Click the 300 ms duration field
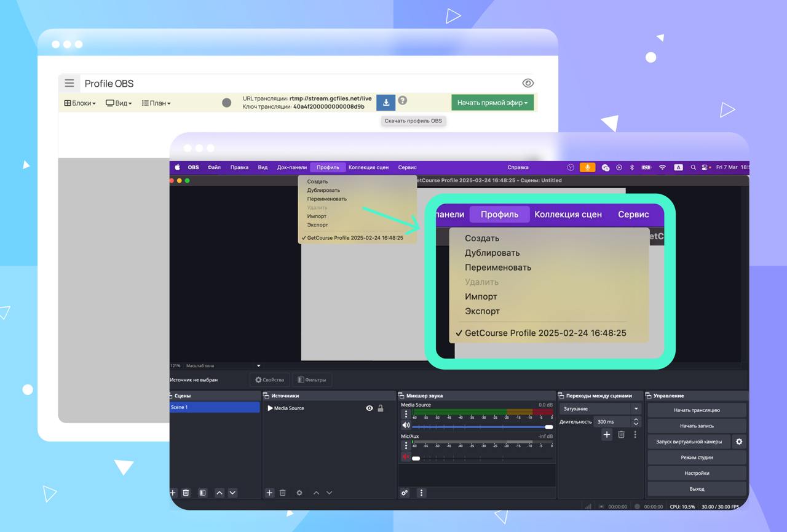 pos(613,422)
